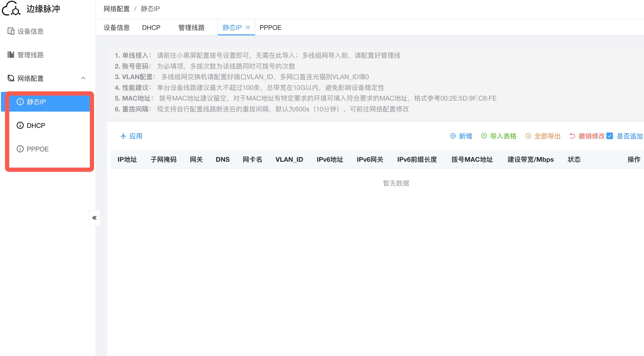Click the 设备信息 sidebar icon

pyautogui.click(x=11, y=31)
